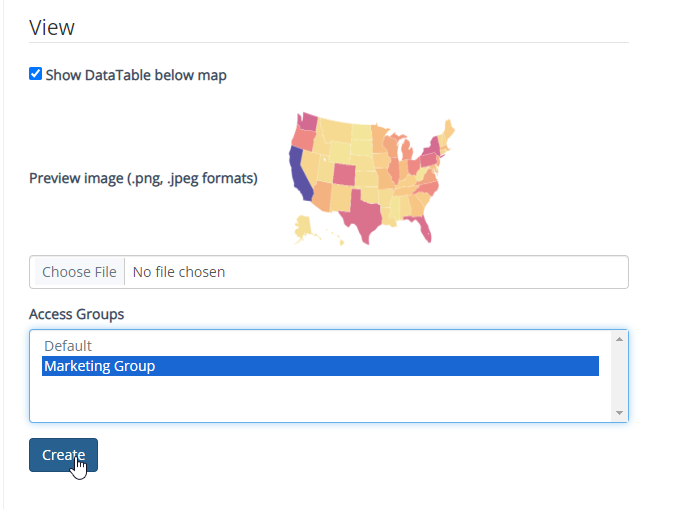Click the 'Show DataTable below map' label text
Image resolution: width=687 pixels, height=510 pixels.
[x=136, y=75]
